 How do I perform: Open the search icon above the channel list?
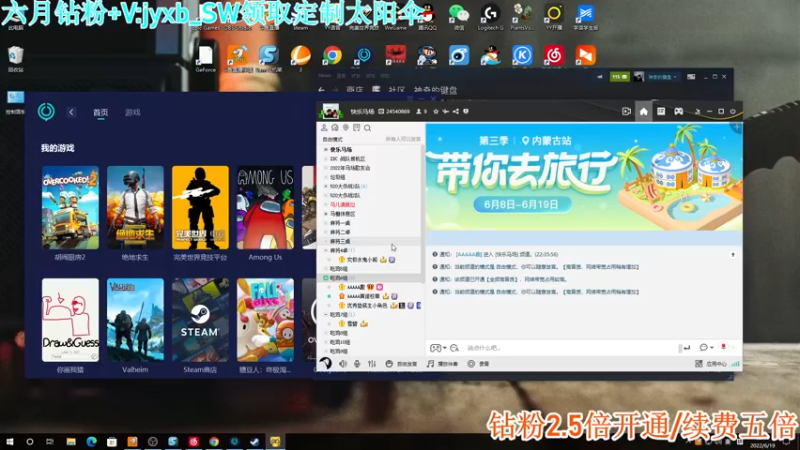click(367, 128)
